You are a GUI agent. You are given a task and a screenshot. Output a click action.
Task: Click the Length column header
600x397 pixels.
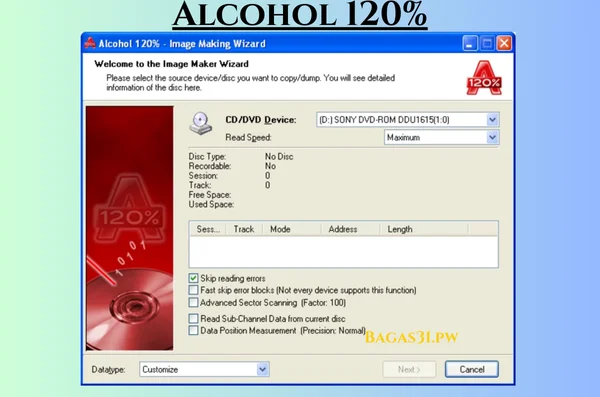point(424,229)
